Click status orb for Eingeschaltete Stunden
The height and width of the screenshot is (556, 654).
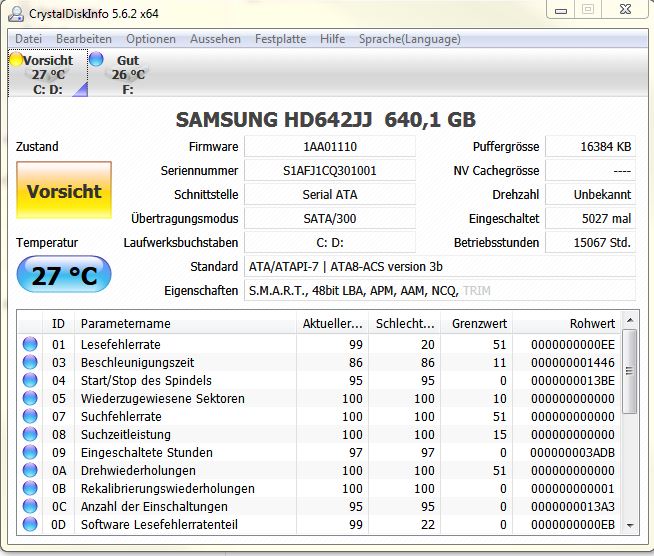click(30, 452)
